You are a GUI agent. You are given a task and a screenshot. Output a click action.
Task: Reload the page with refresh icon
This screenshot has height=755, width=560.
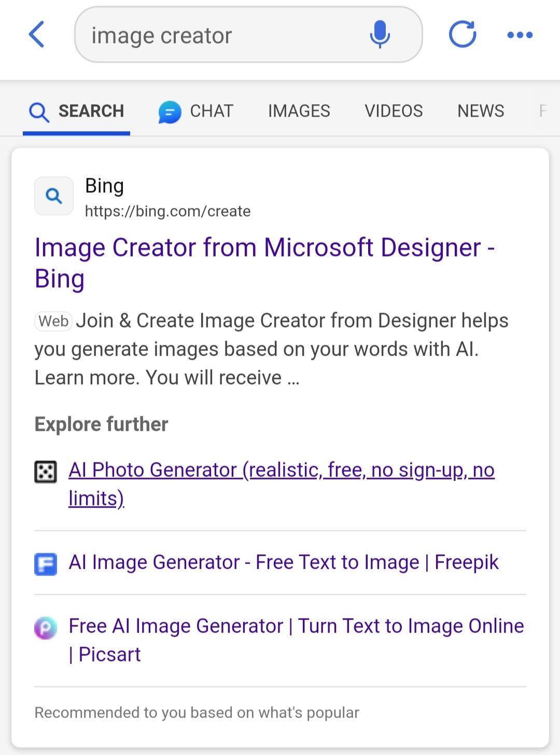click(x=462, y=35)
